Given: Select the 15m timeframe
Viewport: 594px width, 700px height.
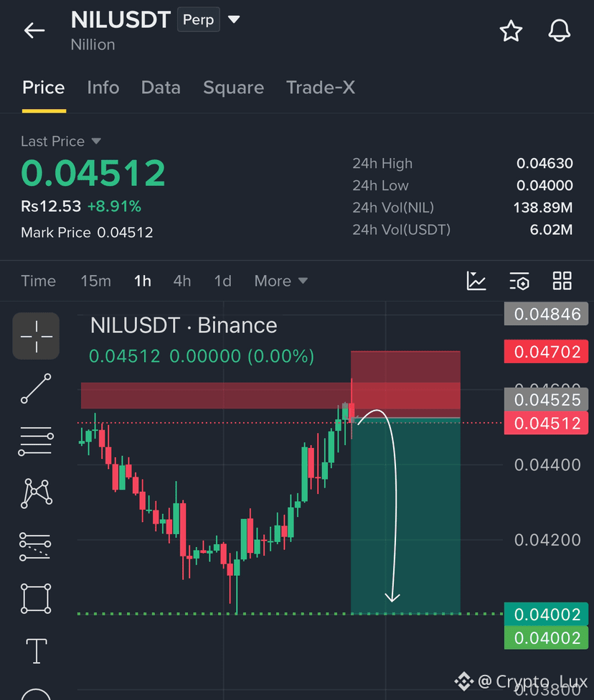Looking at the screenshot, I should (95, 281).
